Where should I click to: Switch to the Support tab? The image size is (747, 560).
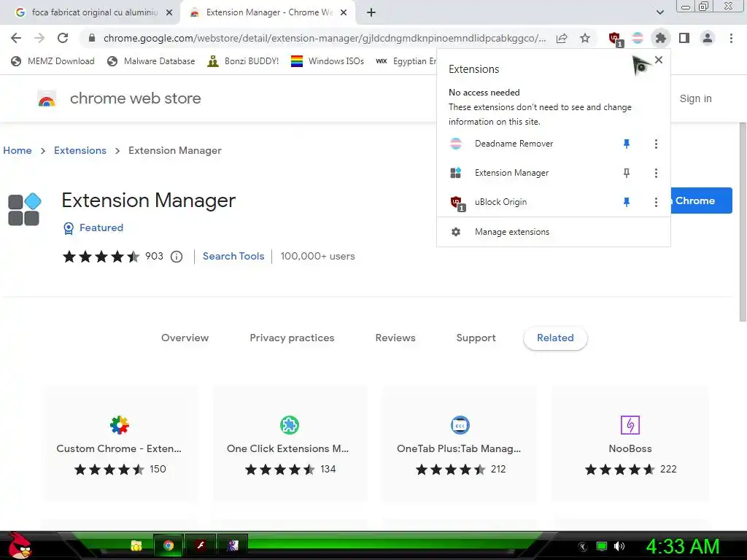click(476, 338)
